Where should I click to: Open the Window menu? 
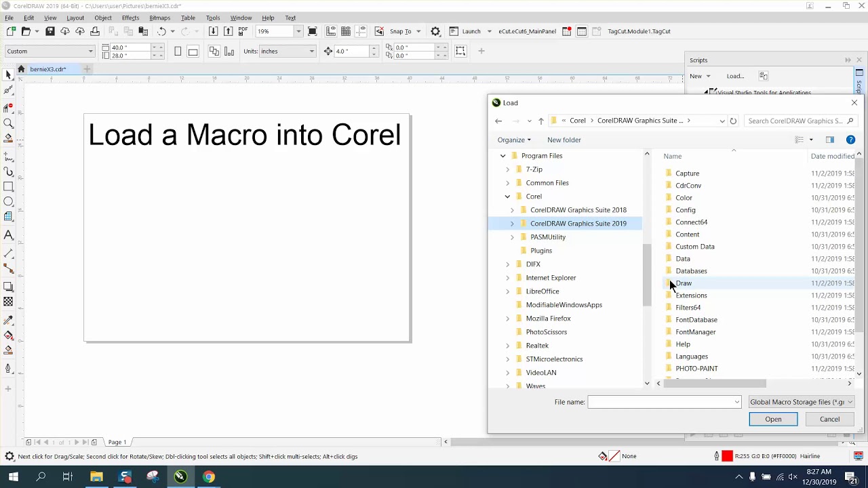tap(241, 18)
